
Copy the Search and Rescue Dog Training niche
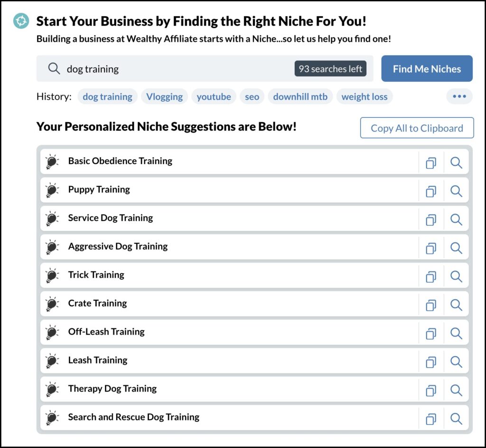click(x=431, y=419)
